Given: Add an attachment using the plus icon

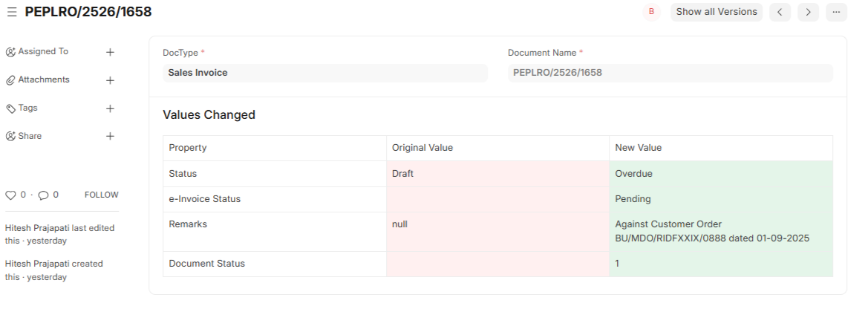Looking at the screenshot, I should (110, 80).
